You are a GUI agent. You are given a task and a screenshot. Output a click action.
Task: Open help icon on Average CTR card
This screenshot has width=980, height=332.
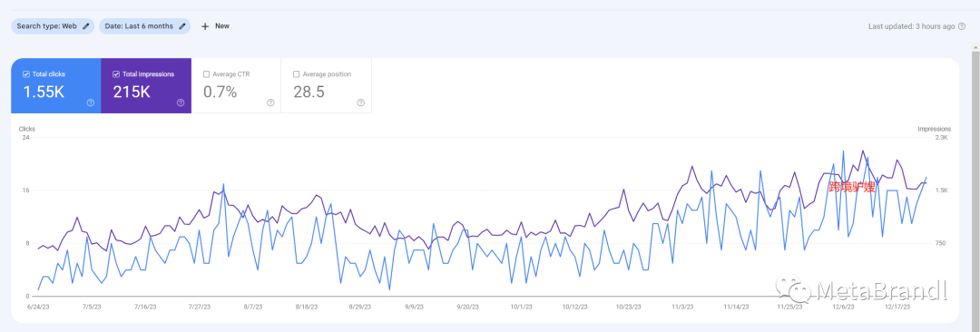click(x=270, y=103)
